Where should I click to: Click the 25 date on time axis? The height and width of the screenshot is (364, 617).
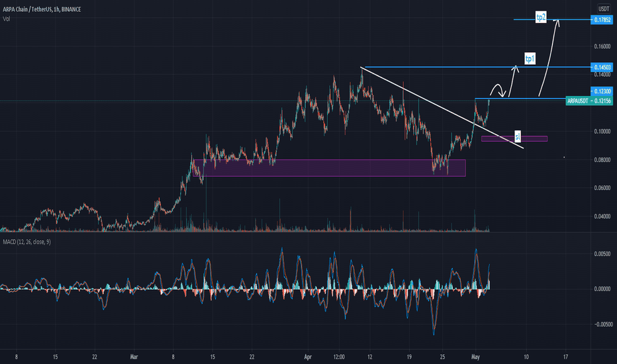point(443,357)
